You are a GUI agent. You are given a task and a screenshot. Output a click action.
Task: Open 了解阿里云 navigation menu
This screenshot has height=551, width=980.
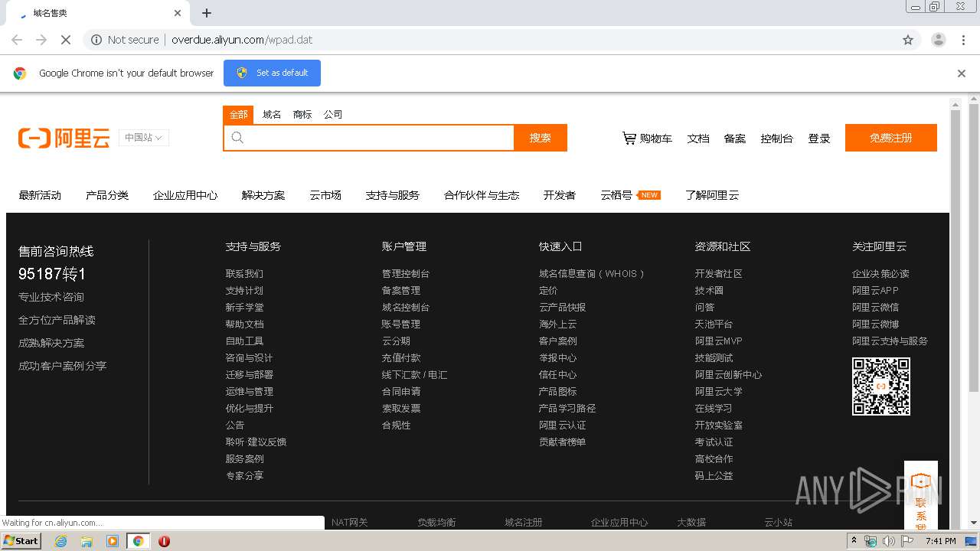(712, 195)
